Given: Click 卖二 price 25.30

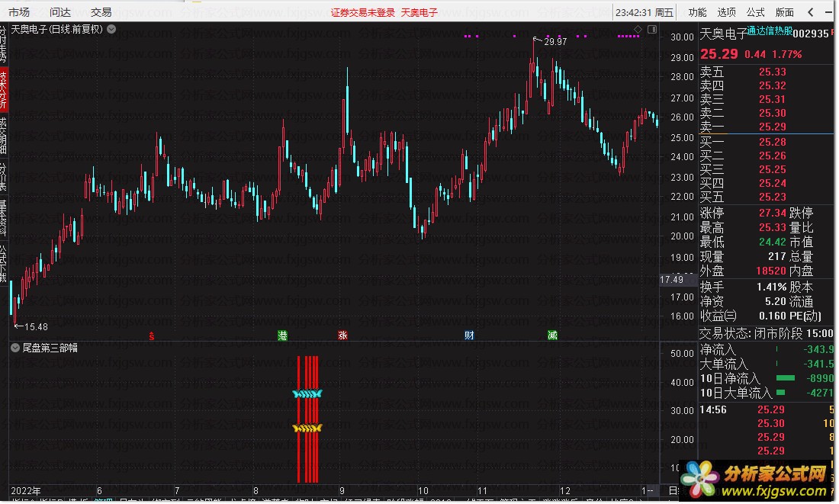Looking at the screenshot, I should coord(772,113).
